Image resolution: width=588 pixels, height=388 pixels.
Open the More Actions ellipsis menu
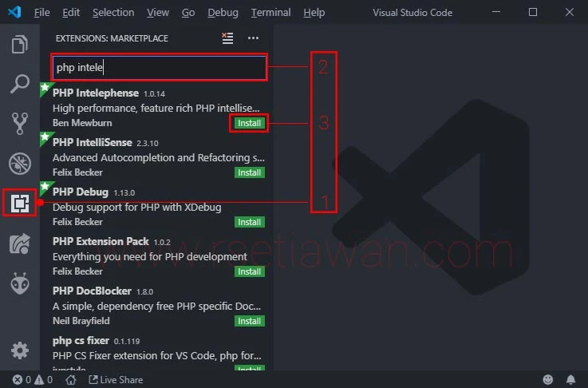pyautogui.click(x=253, y=38)
